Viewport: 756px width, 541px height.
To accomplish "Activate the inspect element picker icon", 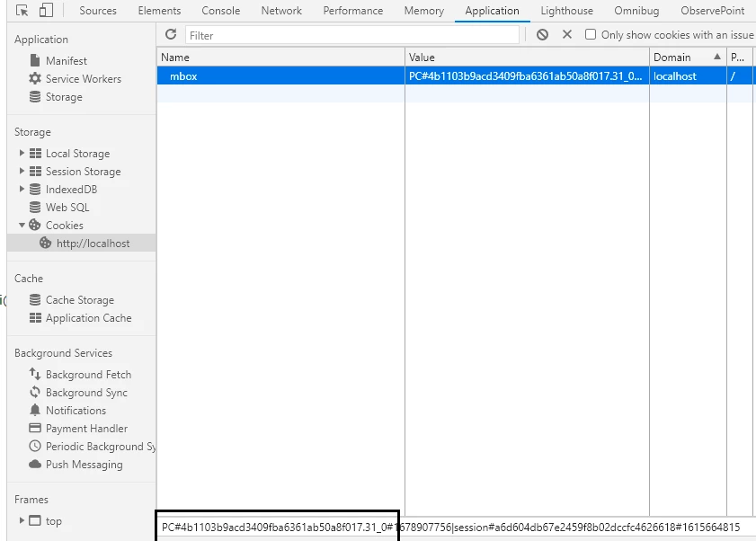I will (22, 10).
